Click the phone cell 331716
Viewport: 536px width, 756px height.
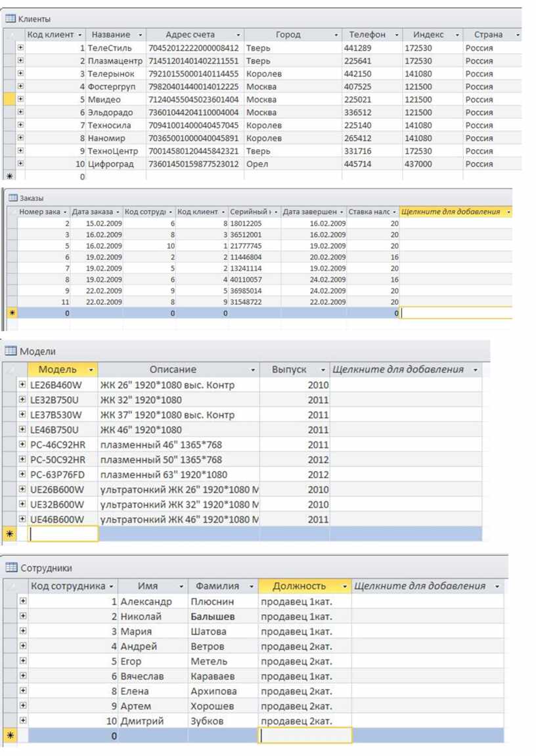372,151
